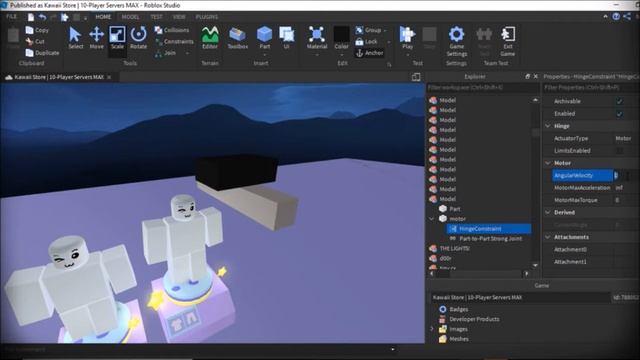
Task: Open the Terrain Editor
Action: [x=210, y=38]
